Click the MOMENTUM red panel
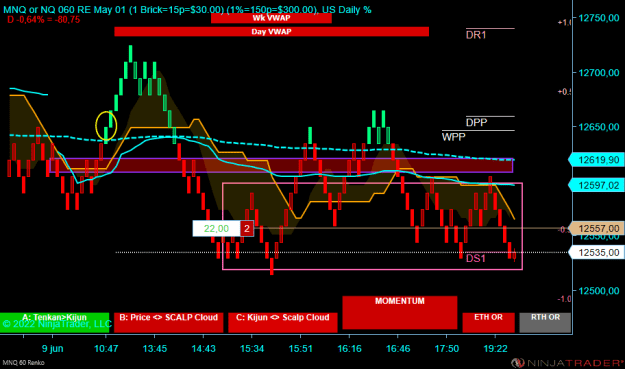The width and height of the screenshot is (625, 369). [400, 312]
